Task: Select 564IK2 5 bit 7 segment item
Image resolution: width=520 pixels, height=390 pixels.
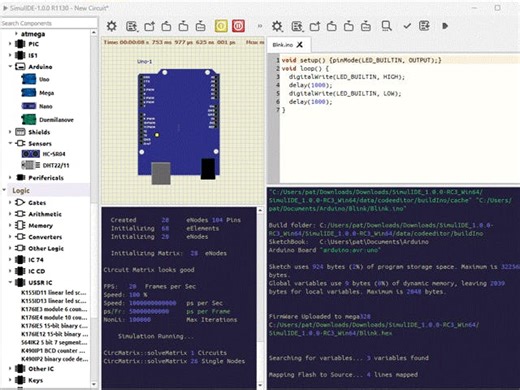Action: (54, 342)
